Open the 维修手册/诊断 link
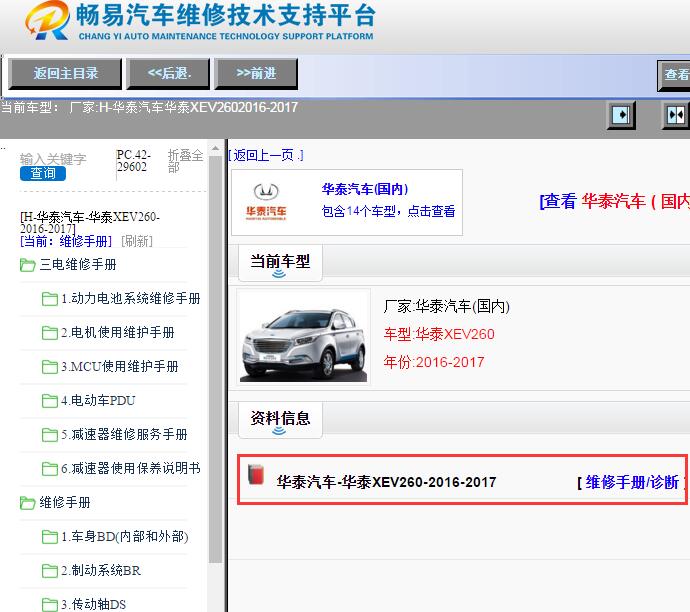690x612 pixels. coord(632,482)
